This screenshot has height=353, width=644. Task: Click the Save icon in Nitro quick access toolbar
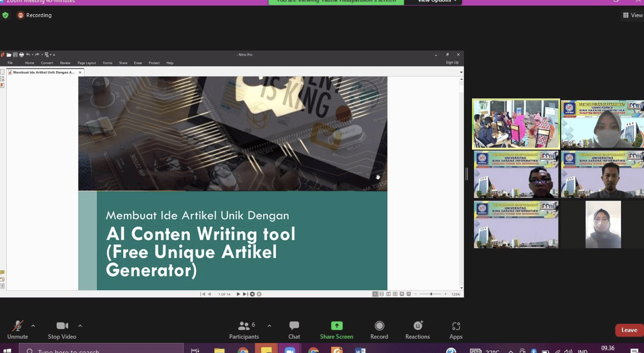click(x=15, y=54)
